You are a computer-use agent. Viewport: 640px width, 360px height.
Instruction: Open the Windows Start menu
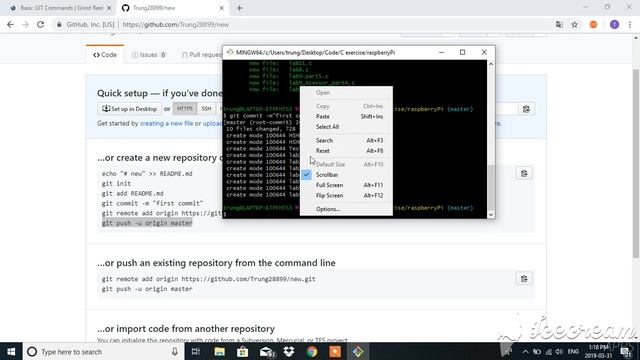(x=11, y=351)
